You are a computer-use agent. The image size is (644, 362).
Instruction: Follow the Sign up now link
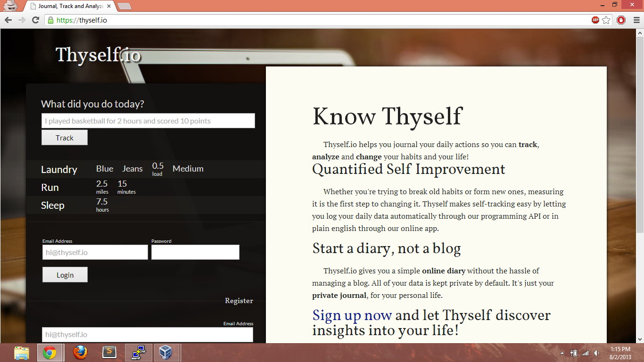coord(352,315)
